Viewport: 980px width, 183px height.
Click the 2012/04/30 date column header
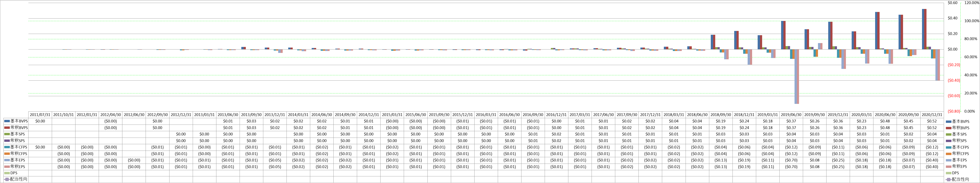[110, 115]
